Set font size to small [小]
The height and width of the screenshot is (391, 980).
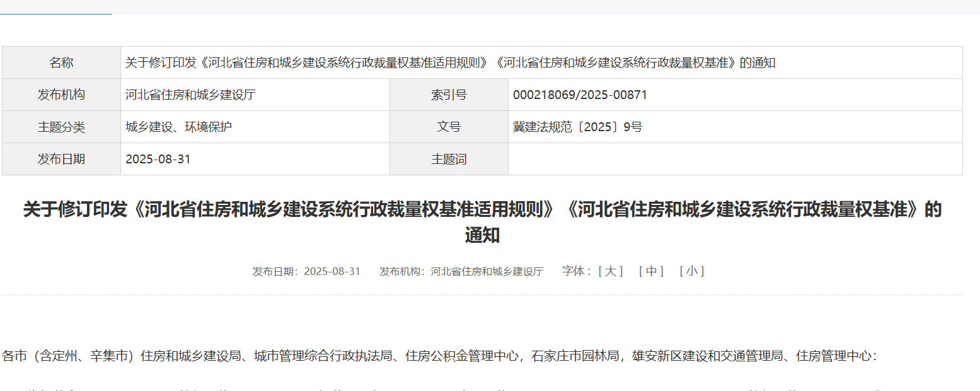pos(691,271)
